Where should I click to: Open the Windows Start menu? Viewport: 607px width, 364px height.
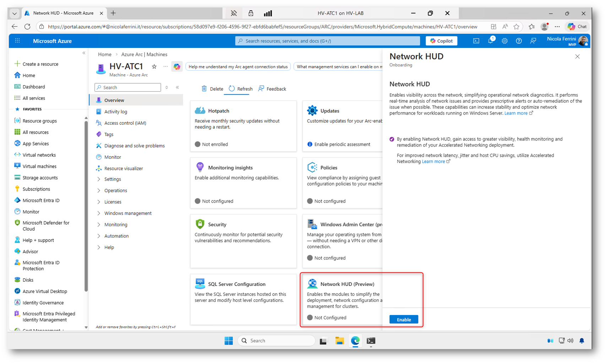[229, 341]
